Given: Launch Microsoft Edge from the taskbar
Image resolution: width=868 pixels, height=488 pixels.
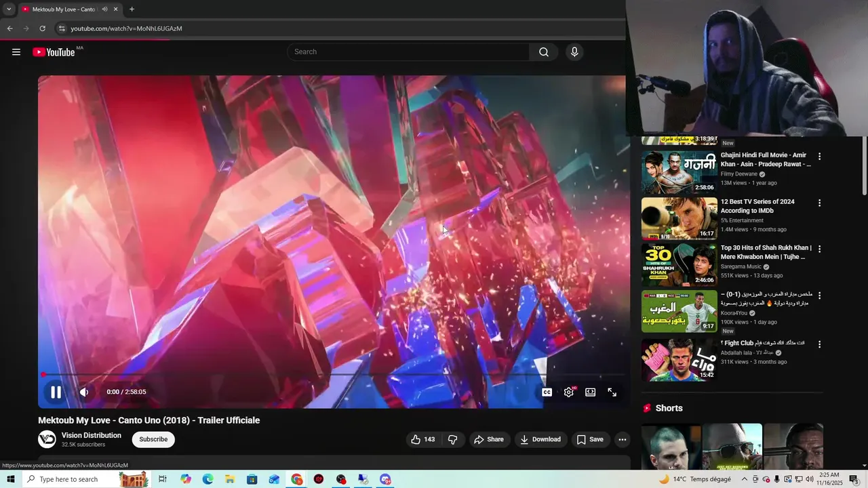Looking at the screenshot, I should pos(208,479).
